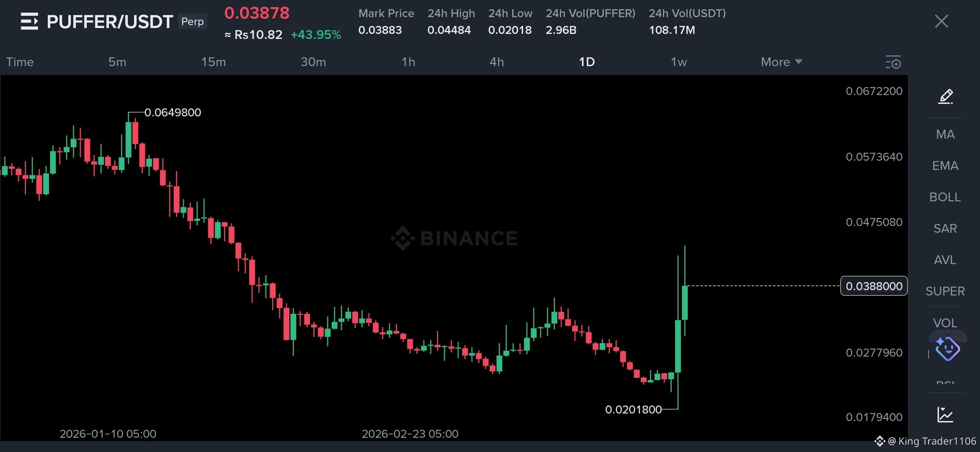Click the Mark Price value 0.03883
980x452 pixels.
pos(380,30)
